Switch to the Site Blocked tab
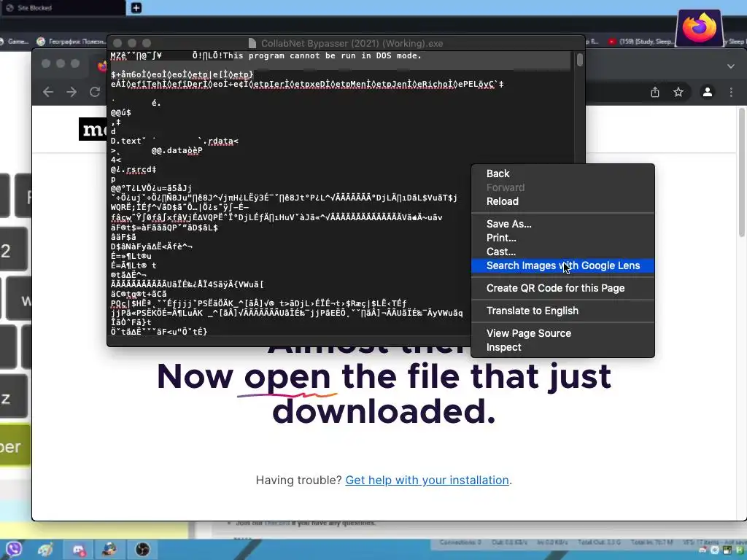Screen dimensions: 747x560 [63, 7]
